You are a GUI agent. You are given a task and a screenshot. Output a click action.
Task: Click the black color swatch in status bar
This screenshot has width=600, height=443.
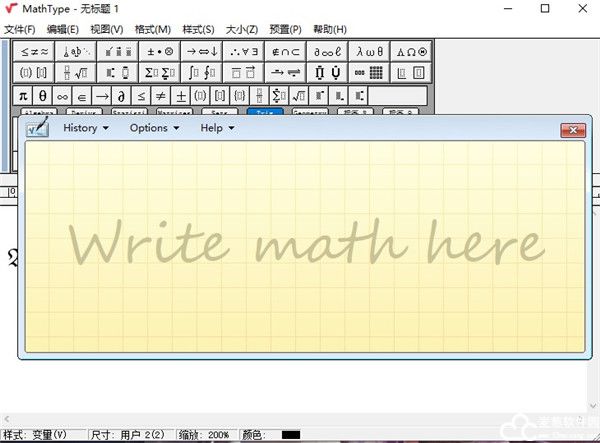pyautogui.click(x=291, y=435)
